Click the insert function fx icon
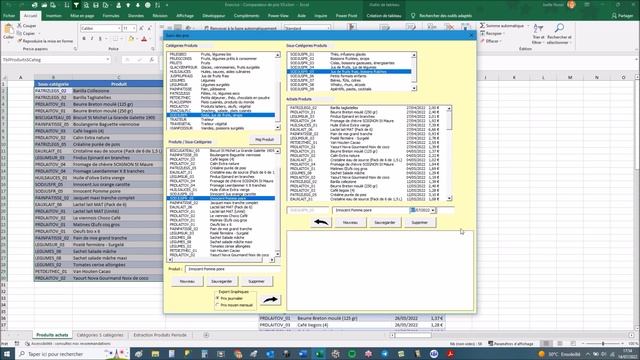This screenshot has width=640, height=360. click(x=152, y=60)
